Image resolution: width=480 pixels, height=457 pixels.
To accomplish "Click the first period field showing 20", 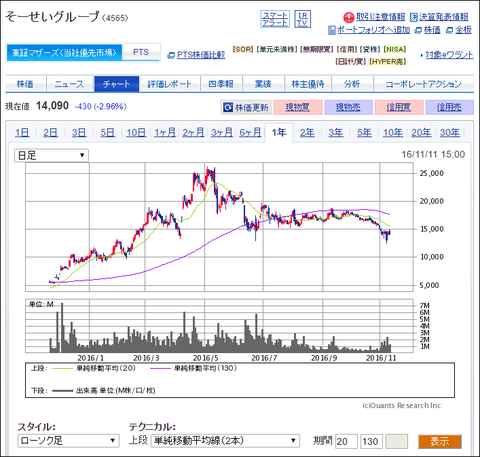I will pyautogui.click(x=346, y=441).
